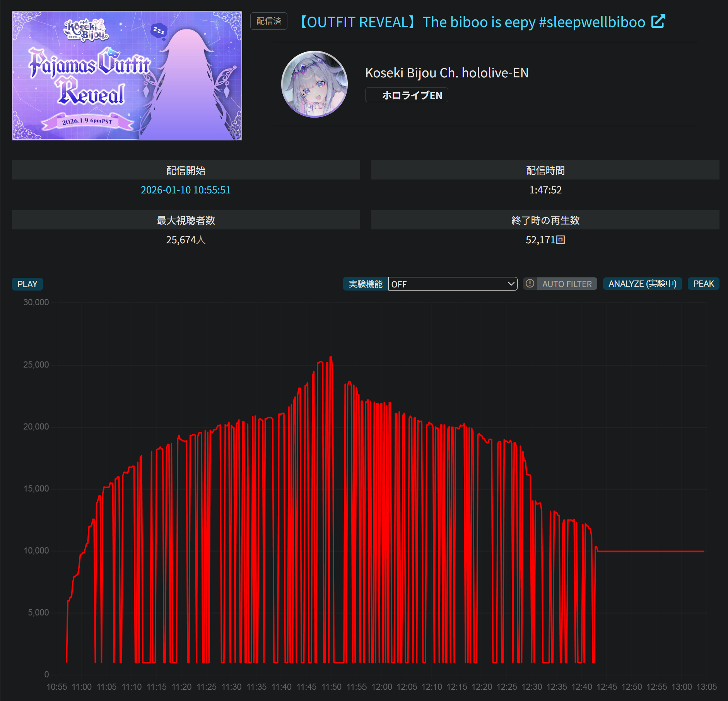Click the PEAK button
Viewport: 728px width, 701px height.
point(704,284)
